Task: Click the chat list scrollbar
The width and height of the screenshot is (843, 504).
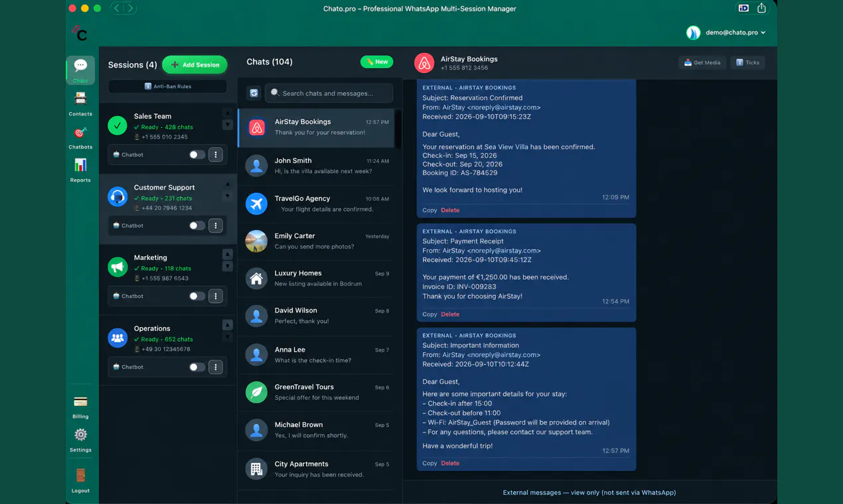Action: (x=398, y=129)
